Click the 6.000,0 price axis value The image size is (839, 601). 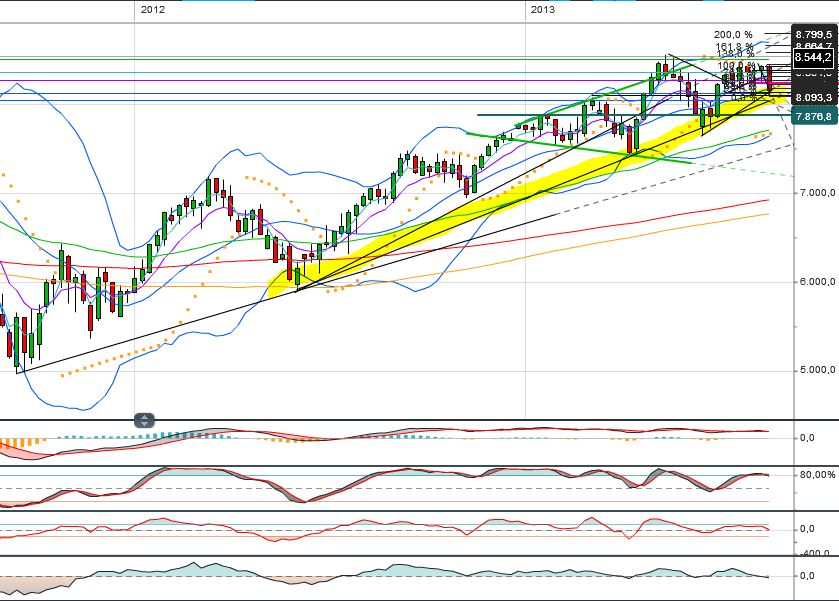[818, 282]
